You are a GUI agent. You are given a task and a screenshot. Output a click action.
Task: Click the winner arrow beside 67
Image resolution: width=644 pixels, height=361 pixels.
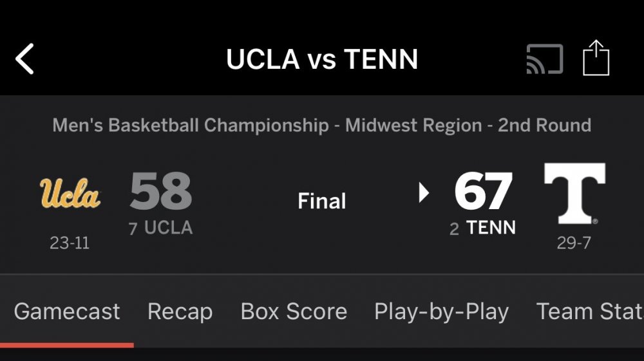click(424, 192)
